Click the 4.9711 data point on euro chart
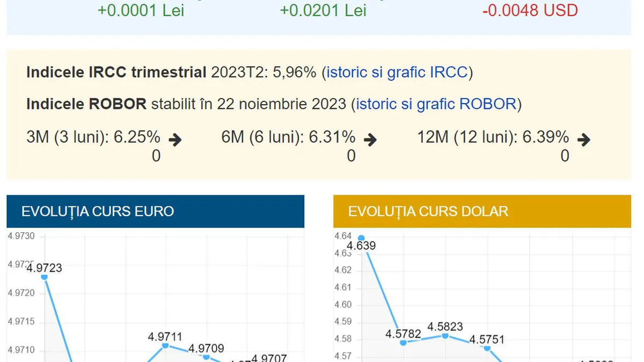The width and height of the screenshot is (644, 362). pyautogui.click(x=165, y=345)
